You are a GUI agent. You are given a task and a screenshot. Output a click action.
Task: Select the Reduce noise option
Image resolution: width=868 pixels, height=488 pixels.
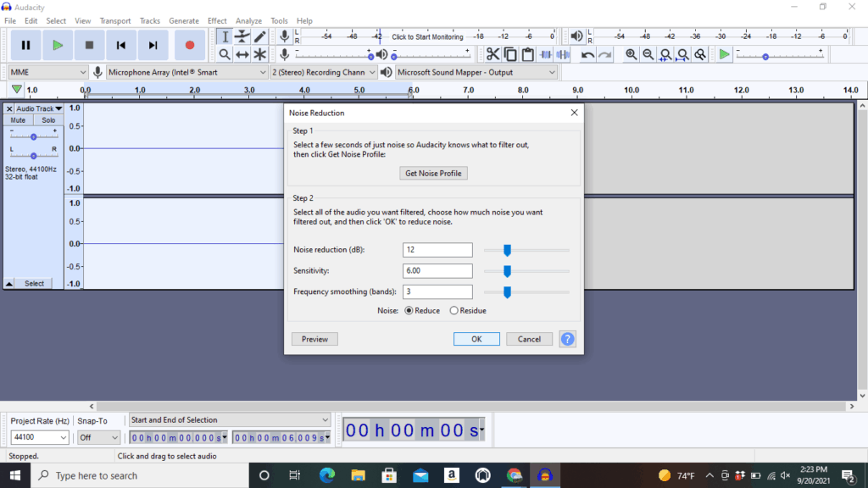point(409,311)
